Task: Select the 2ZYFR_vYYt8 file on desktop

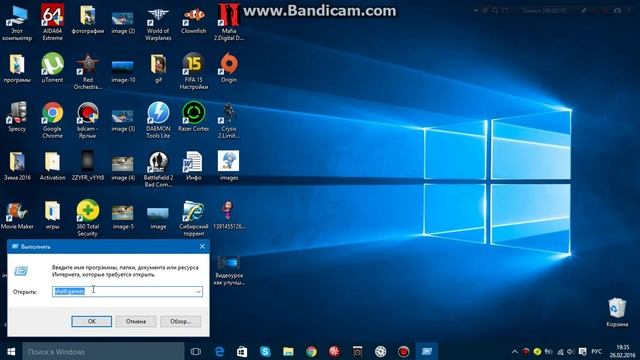Action: [x=87, y=166]
